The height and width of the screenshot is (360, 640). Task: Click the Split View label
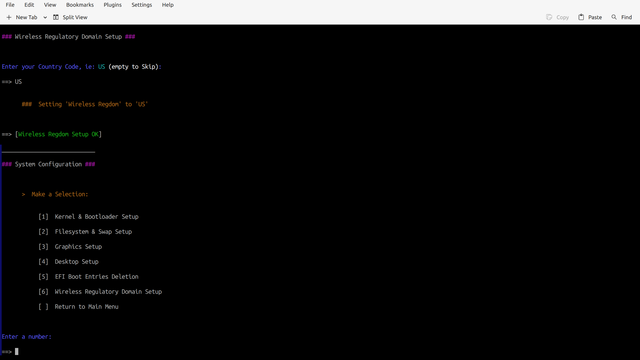(x=75, y=17)
